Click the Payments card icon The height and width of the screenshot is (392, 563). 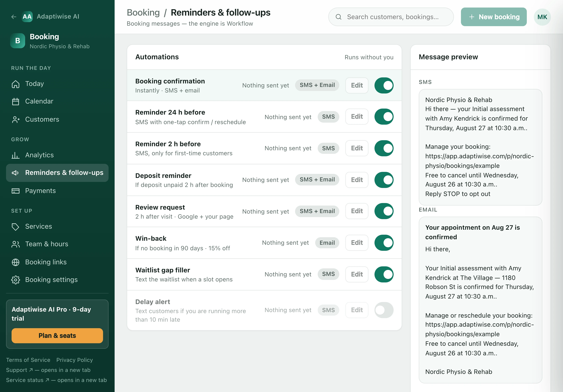point(15,191)
